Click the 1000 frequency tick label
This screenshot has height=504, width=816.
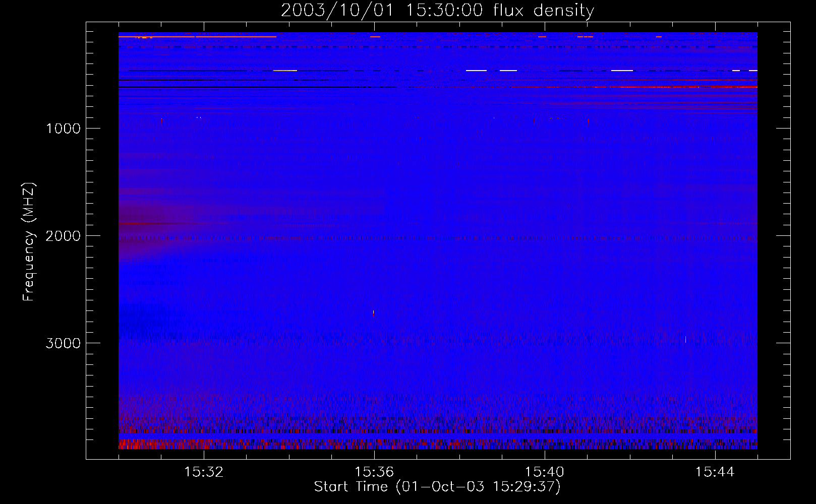pos(64,129)
